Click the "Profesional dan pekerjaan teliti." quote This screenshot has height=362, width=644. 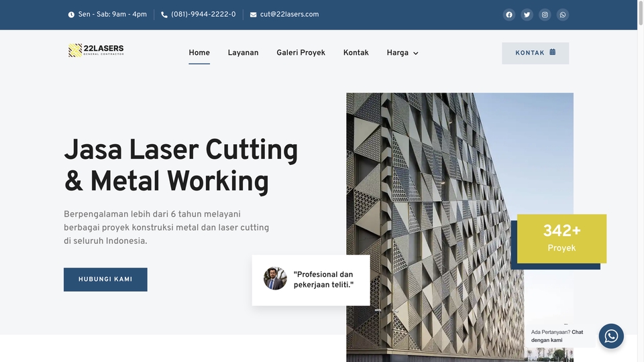(x=323, y=280)
